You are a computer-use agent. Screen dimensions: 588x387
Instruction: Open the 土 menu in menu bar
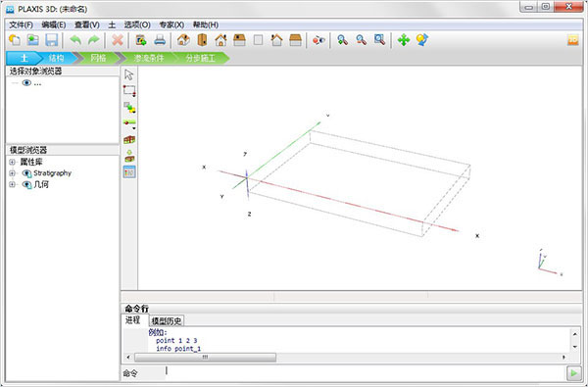tap(112, 24)
